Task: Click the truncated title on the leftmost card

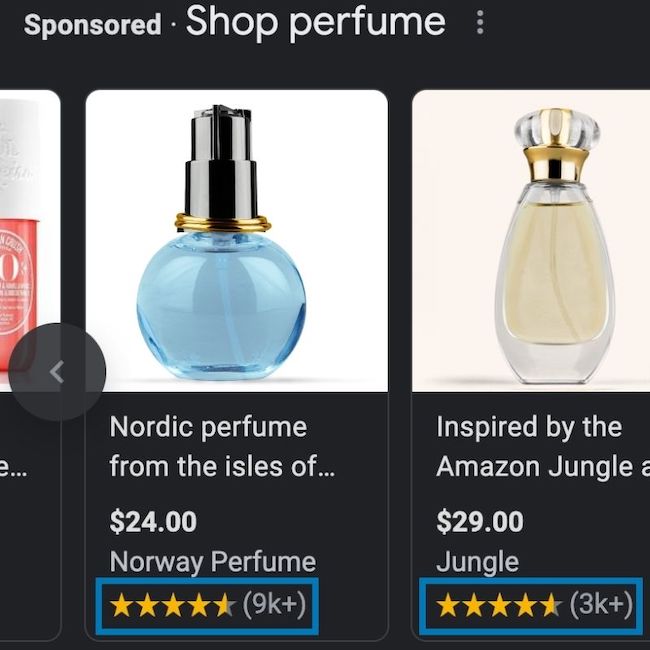Action: (10, 467)
